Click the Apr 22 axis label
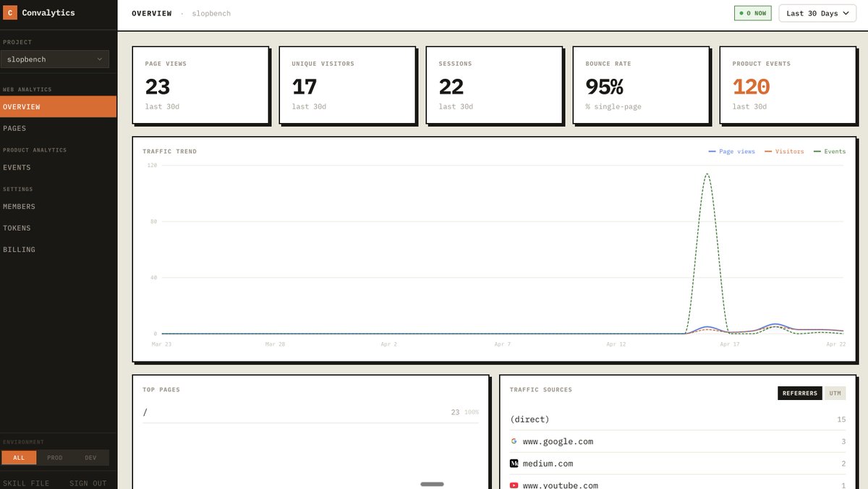This screenshot has height=489, width=868. click(835, 344)
